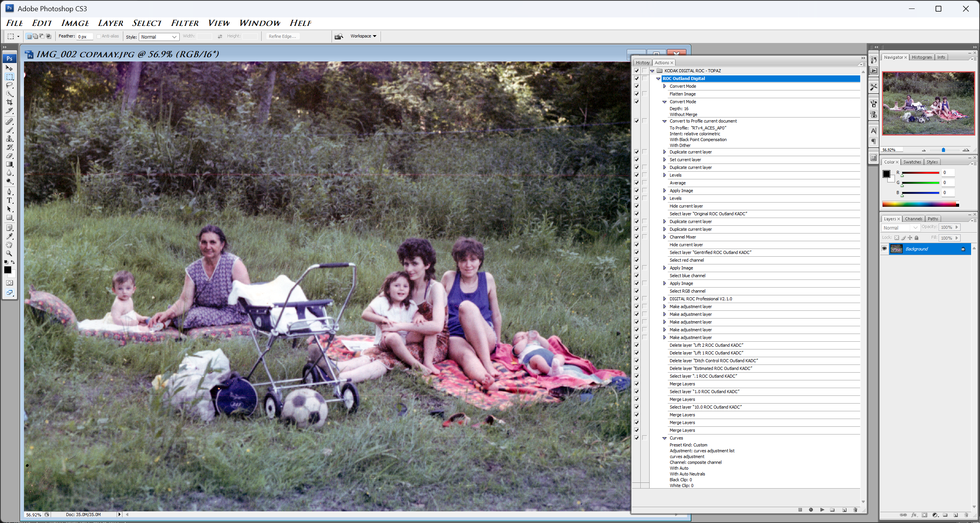
Task: Play the selected action
Action: [822, 510]
